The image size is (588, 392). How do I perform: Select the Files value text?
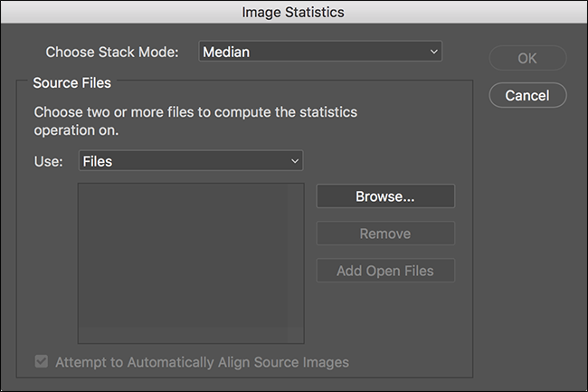coord(97,161)
